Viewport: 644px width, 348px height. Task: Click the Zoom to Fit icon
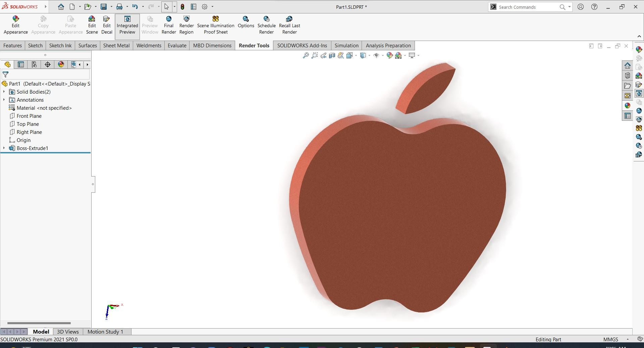tap(306, 55)
